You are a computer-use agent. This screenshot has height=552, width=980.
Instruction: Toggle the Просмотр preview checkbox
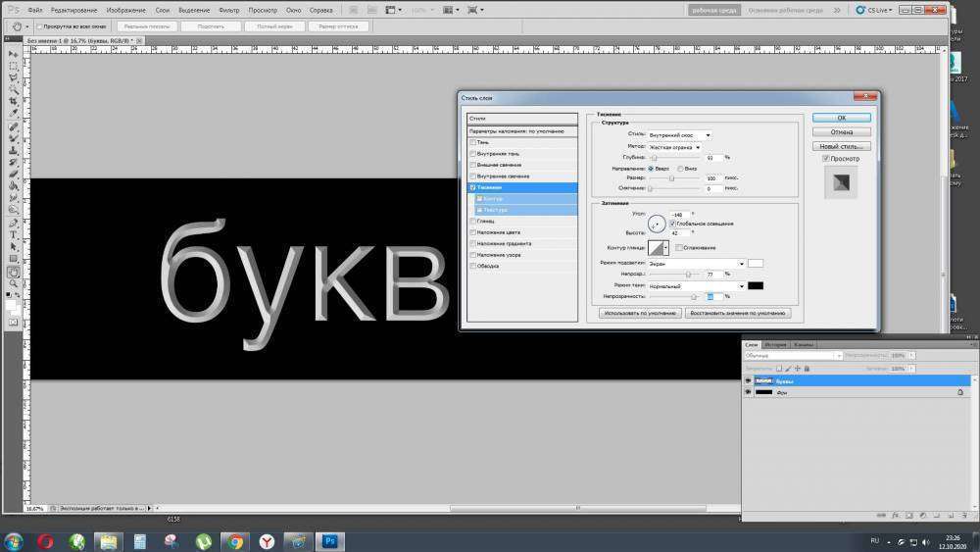pyautogui.click(x=826, y=158)
